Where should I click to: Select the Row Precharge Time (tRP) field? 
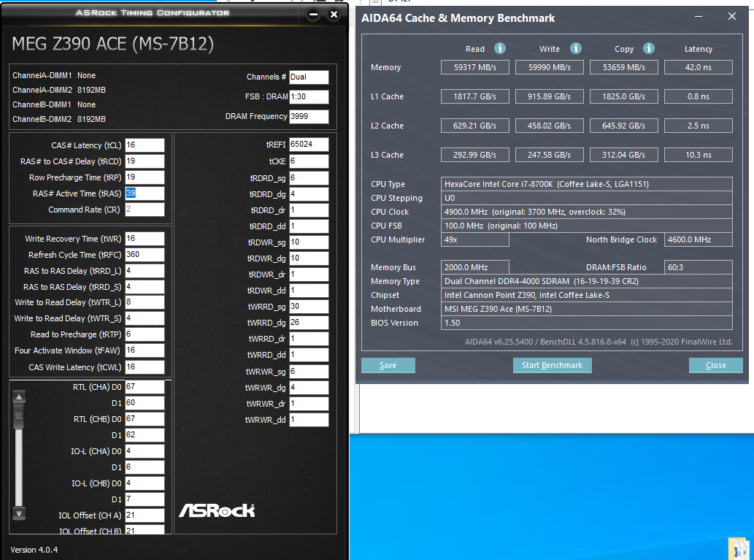(x=145, y=177)
